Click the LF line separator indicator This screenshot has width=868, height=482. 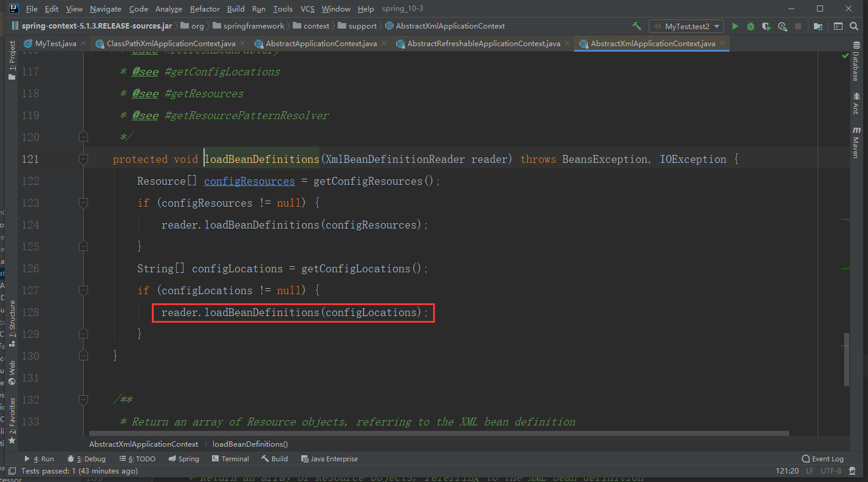810,471
